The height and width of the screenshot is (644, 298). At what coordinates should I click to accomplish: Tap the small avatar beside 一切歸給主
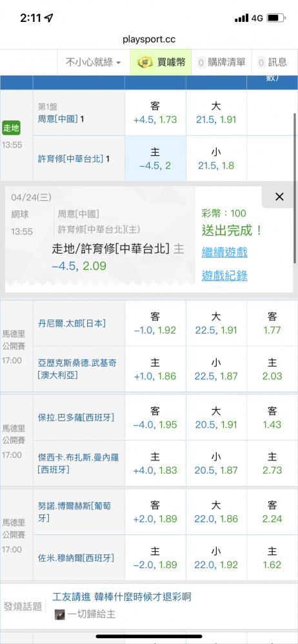(60, 614)
